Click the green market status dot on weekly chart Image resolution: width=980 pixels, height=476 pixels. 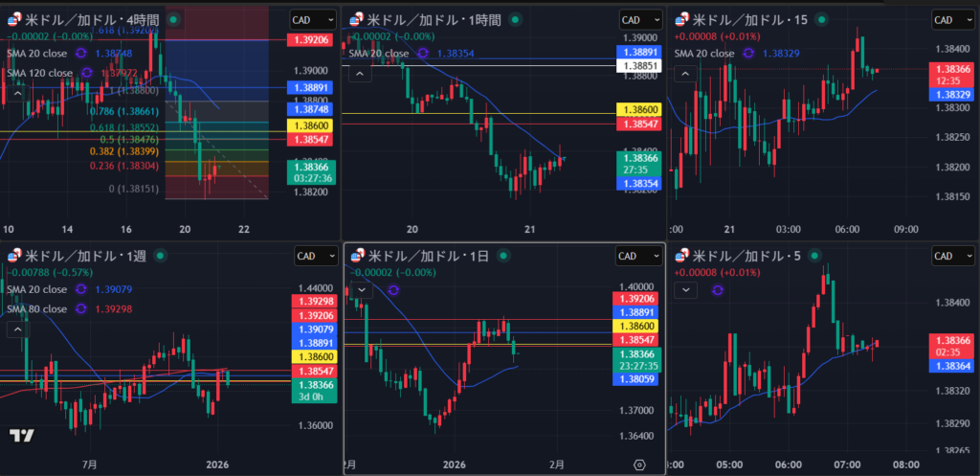pyautogui.click(x=155, y=256)
